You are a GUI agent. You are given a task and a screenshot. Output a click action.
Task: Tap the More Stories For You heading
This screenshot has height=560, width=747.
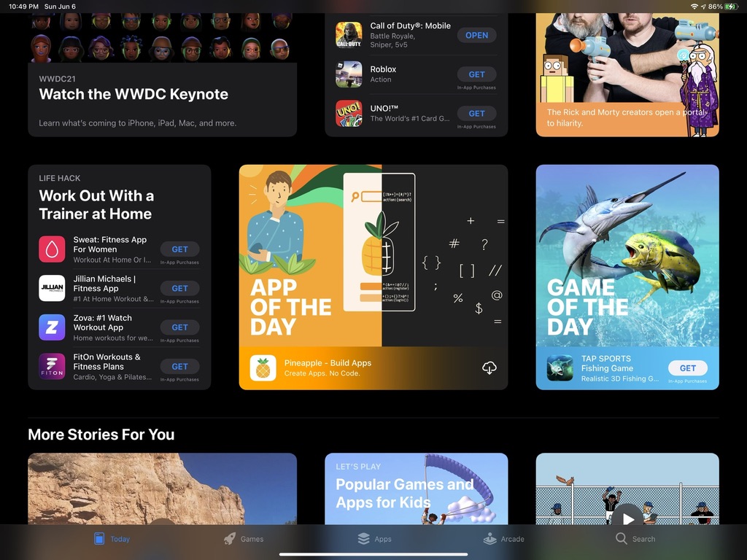(x=101, y=435)
